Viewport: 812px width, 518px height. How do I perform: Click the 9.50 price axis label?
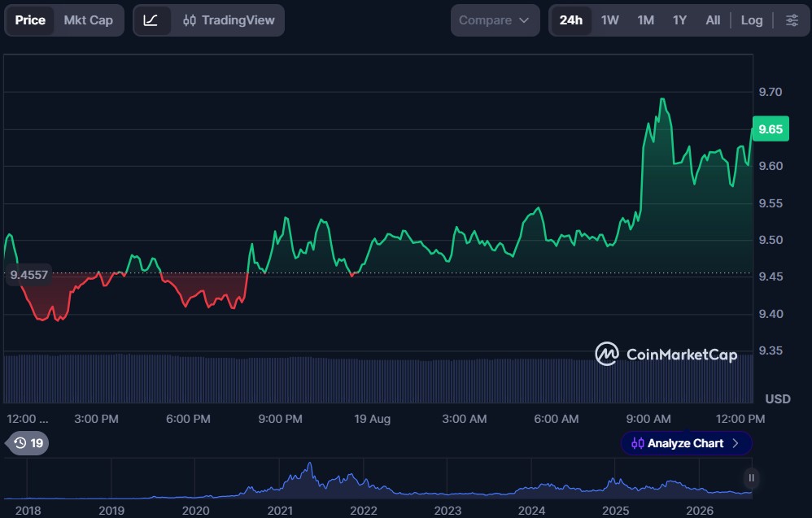tap(770, 240)
